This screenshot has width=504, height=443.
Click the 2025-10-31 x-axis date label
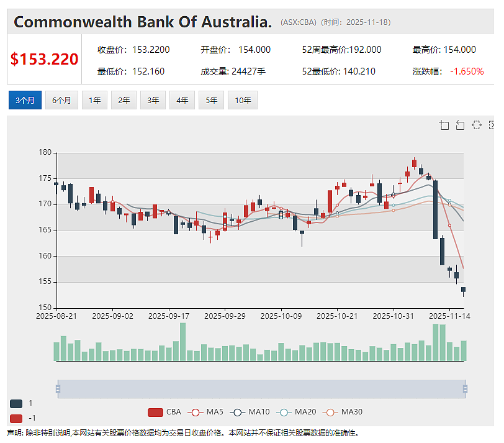tap(393, 316)
